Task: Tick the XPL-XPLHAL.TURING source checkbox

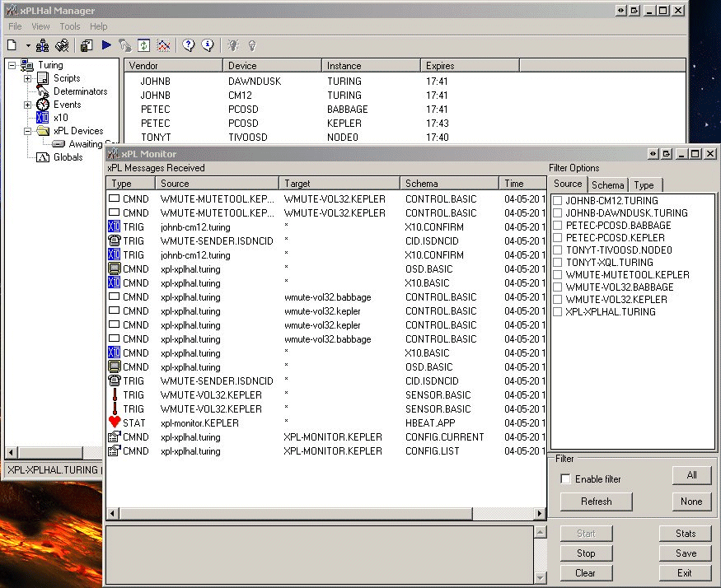Action: (558, 312)
